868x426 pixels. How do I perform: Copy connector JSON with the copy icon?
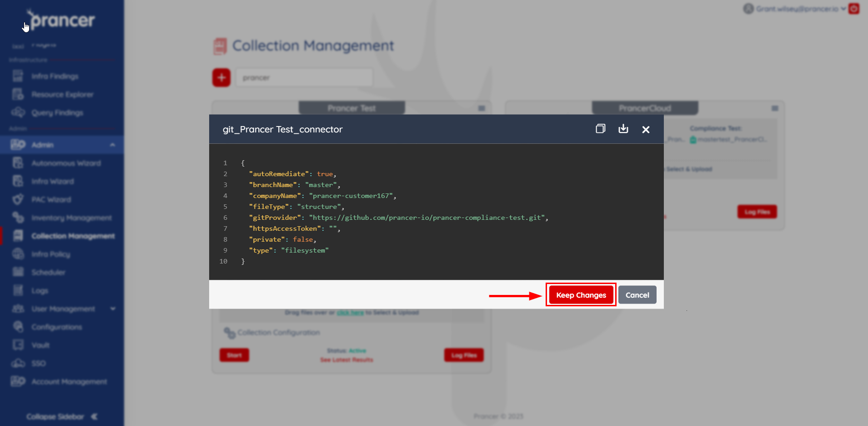tap(601, 129)
